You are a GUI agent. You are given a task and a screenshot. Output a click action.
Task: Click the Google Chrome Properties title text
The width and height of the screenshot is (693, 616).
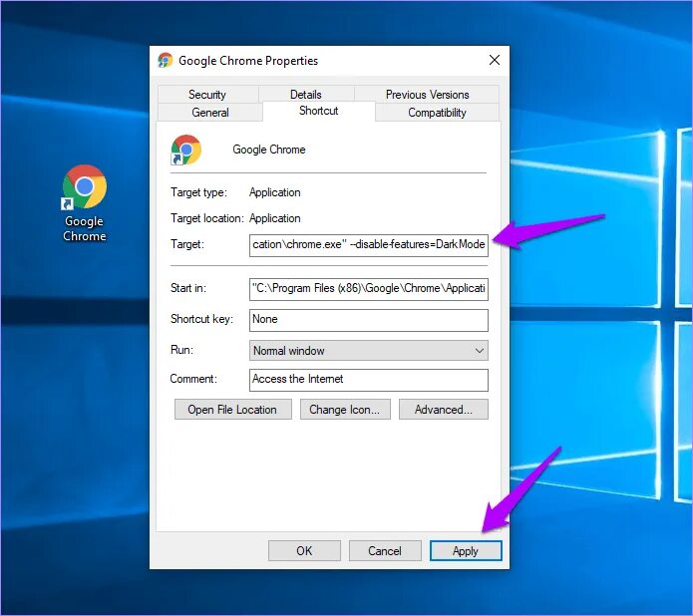248,61
